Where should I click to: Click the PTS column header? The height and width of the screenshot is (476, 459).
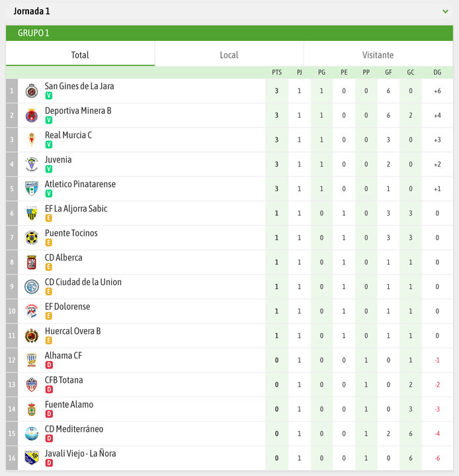[276, 72]
